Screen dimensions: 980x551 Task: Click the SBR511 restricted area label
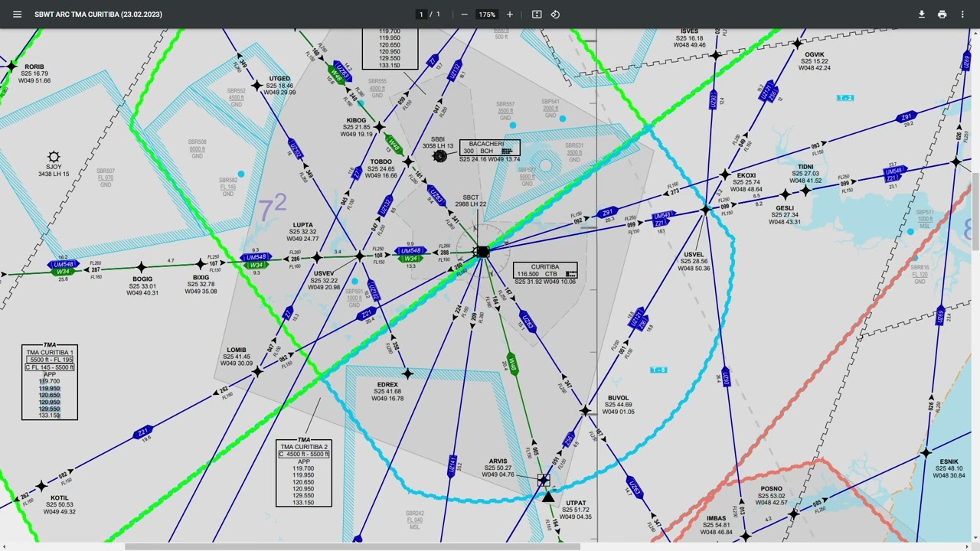pyautogui.click(x=925, y=219)
